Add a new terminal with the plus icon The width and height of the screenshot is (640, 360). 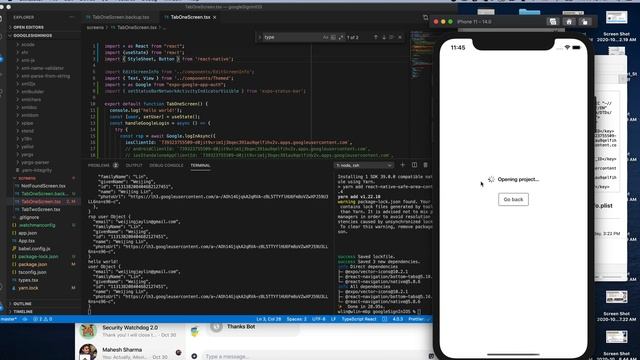tap(402, 165)
